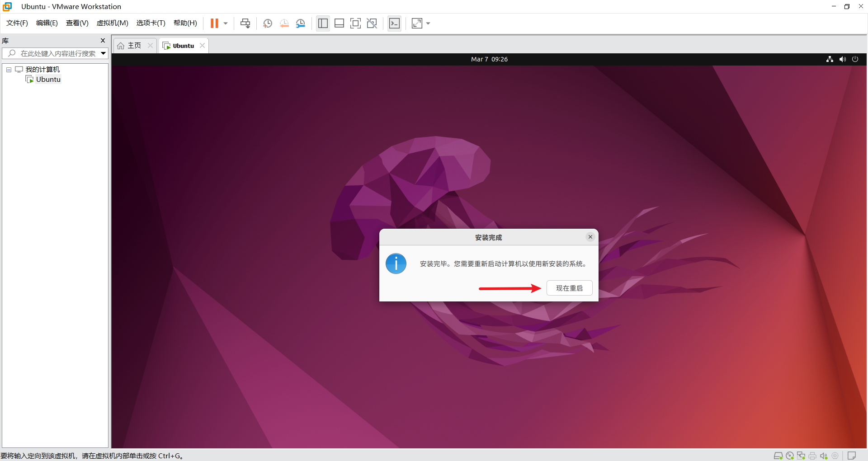The image size is (868, 461).
Task: Click the CD/DVD drive status icon
Action: 790,456
